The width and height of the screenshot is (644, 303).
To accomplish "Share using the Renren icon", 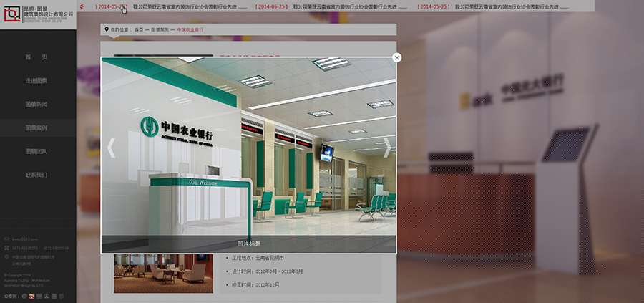I will coord(47,296).
